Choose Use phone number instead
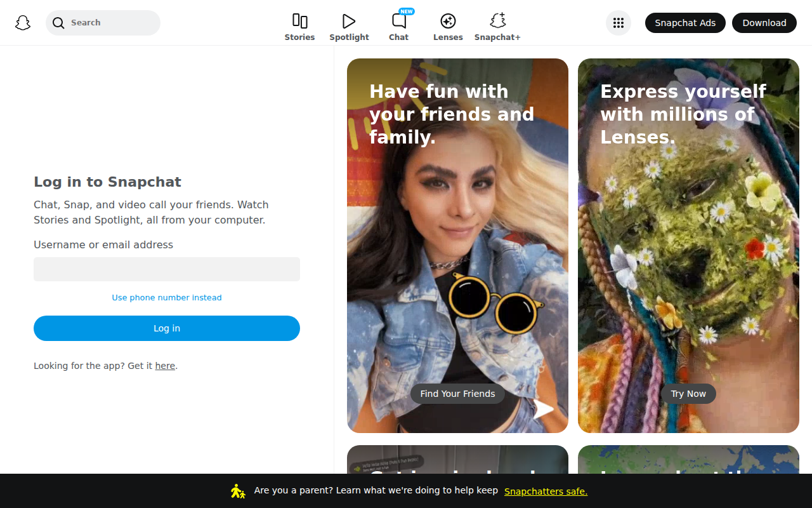 pyautogui.click(x=167, y=298)
